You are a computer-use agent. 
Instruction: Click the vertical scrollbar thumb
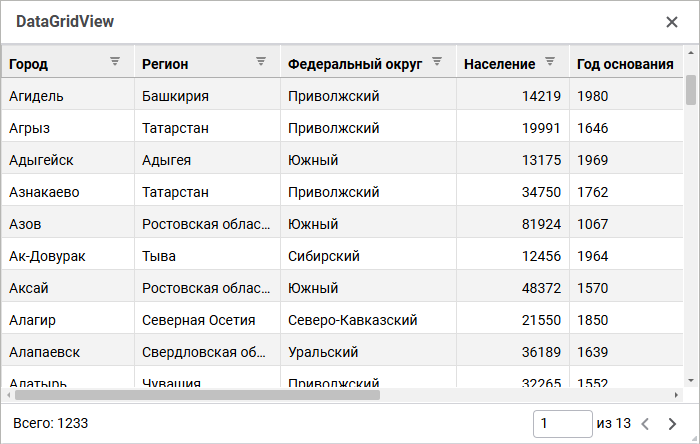pyautogui.click(x=691, y=90)
